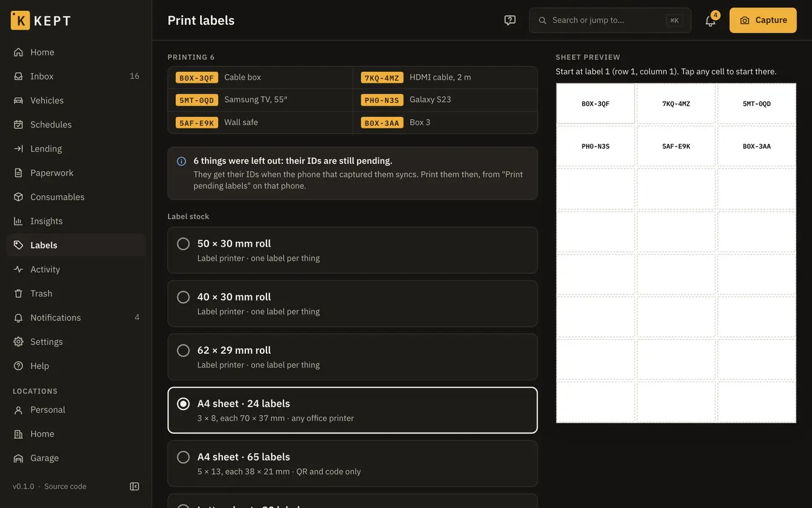Screen dimensions: 812x508
Task: Click the Trash bin icon
Action: coord(19,294)
